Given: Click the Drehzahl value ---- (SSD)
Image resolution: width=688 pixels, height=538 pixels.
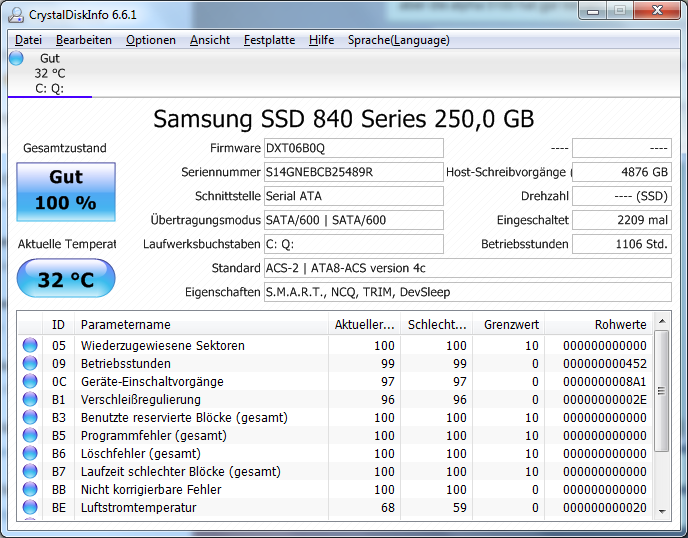Looking at the screenshot, I should [622, 196].
